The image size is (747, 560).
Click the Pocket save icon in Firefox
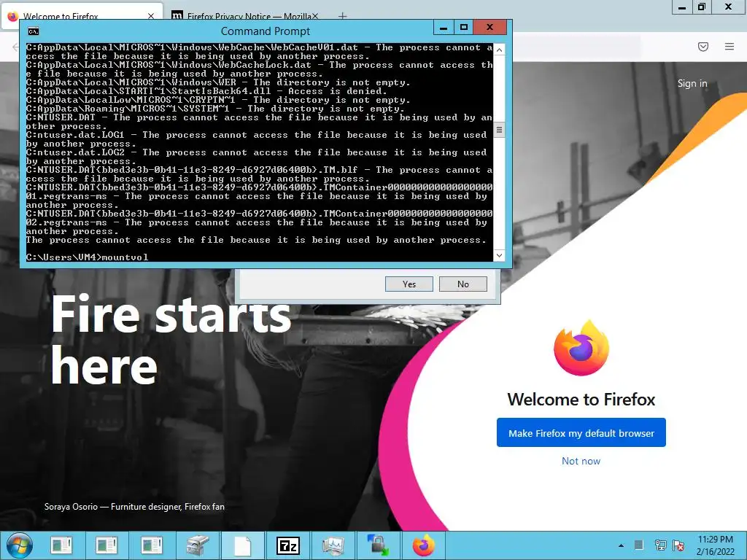tap(703, 46)
